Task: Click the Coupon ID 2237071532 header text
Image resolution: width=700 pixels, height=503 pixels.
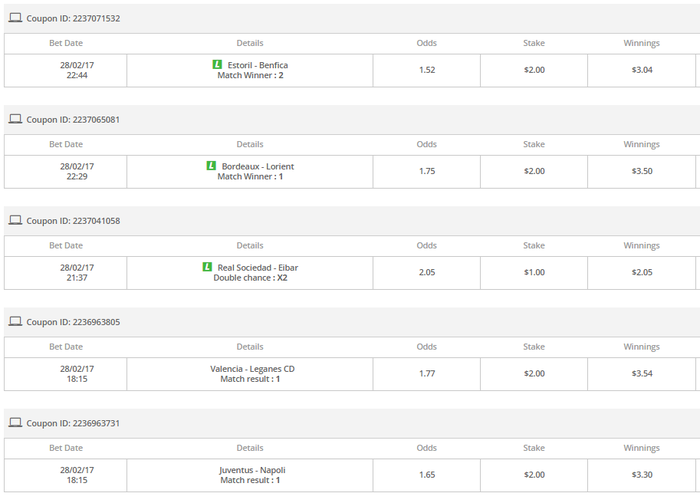Action: click(73, 18)
